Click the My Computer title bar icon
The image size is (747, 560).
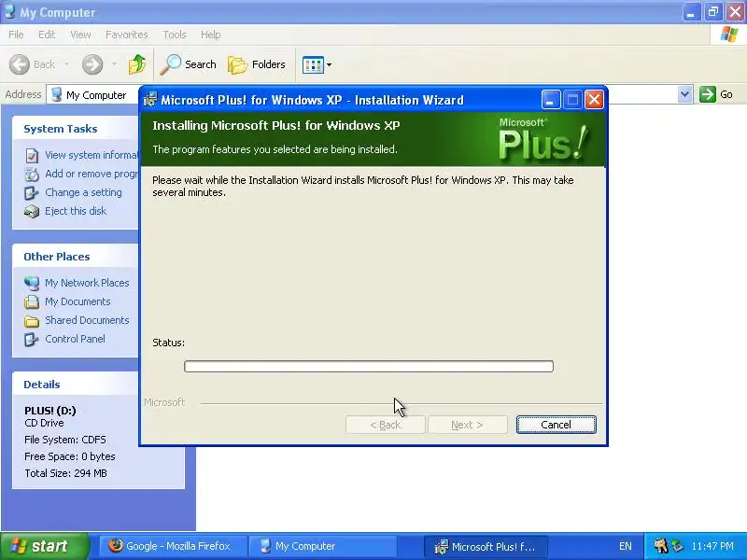[9, 11]
